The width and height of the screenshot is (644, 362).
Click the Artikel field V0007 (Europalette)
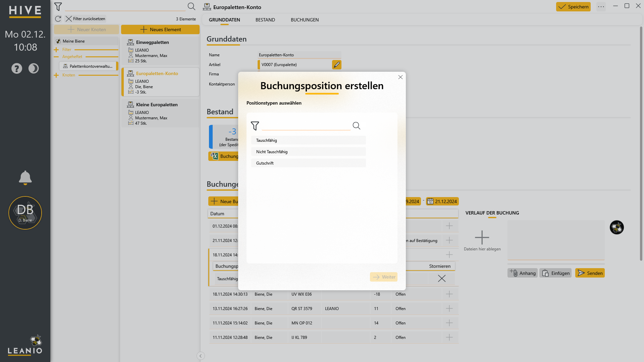tap(295, 65)
